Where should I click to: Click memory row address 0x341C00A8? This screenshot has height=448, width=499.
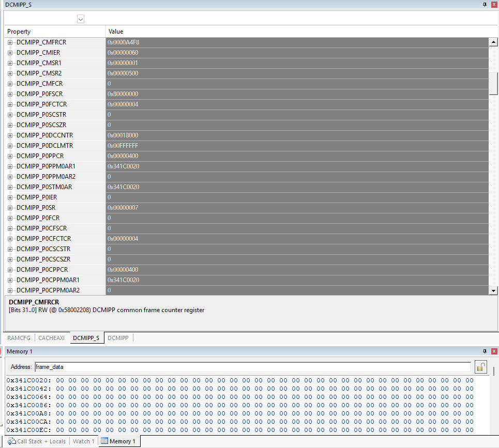28,414
